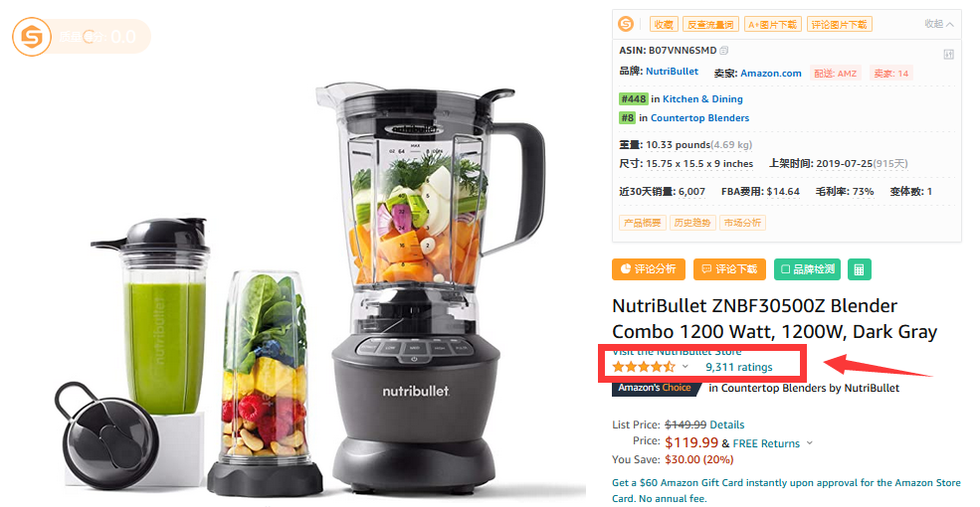Open the green calculator icon button
Viewport: 980px width, 507px height.
point(860,269)
